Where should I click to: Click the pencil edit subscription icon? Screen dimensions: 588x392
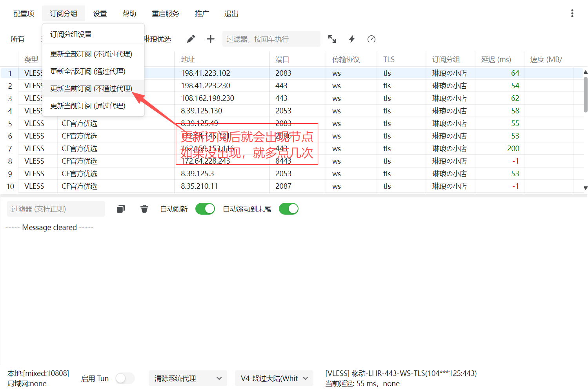[191, 39]
